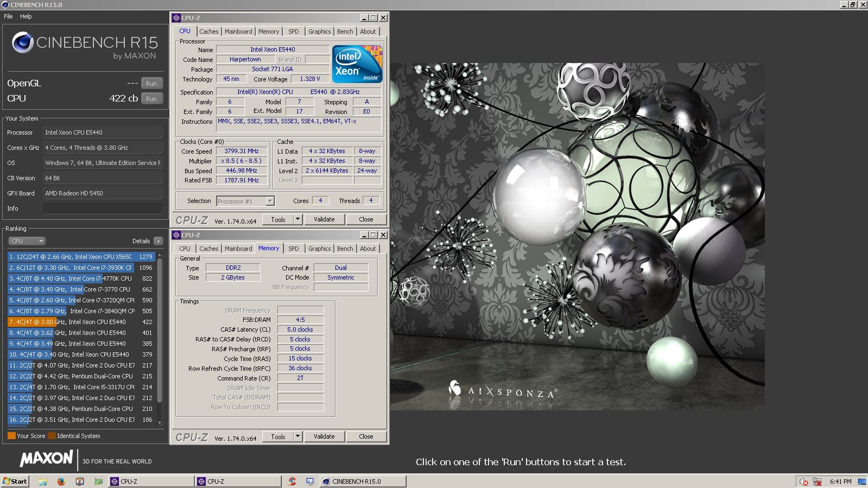Open the CCleaner icon on the taskbar

point(292,481)
